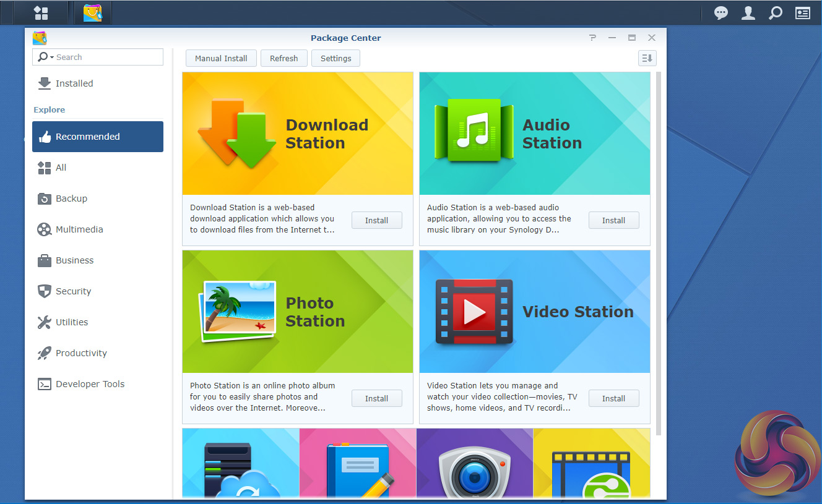Viewport: 822px width, 504px height.
Task: Select the Installed section
Action: (x=74, y=83)
